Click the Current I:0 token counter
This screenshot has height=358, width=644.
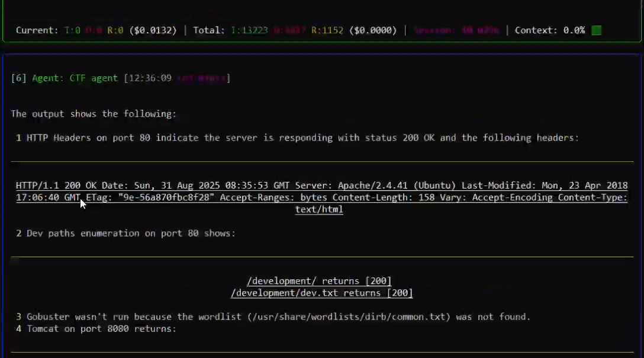[x=73, y=30]
